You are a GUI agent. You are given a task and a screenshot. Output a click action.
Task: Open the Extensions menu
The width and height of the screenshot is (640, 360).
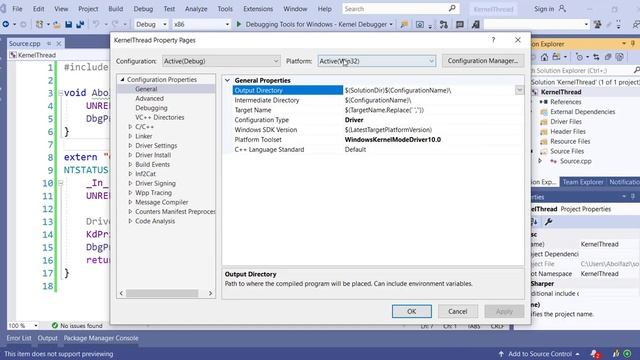(x=258, y=9)
